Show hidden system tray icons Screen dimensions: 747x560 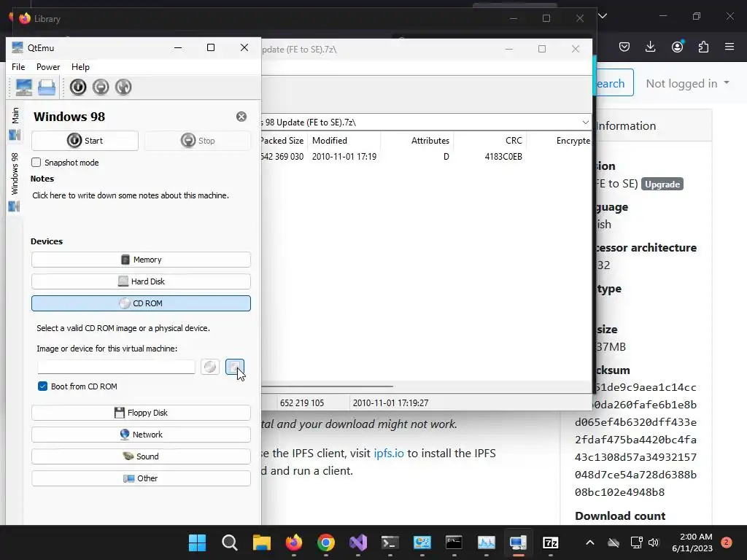[x=589, y=542]
